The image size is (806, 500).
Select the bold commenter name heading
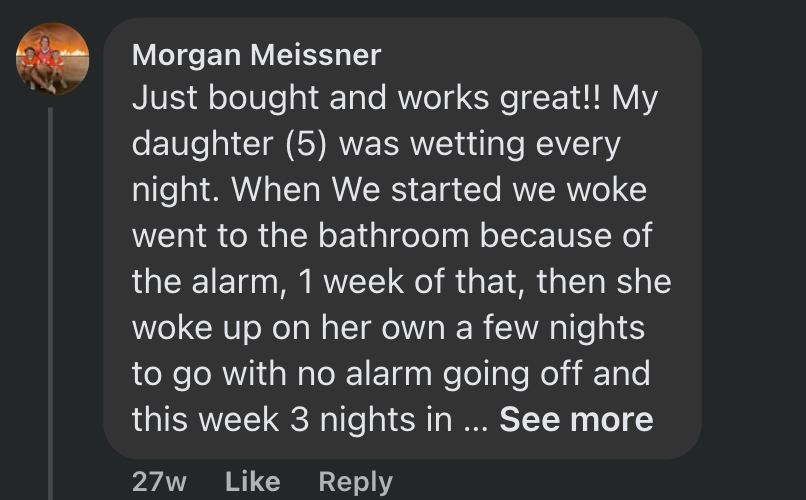tap(256, 55)
